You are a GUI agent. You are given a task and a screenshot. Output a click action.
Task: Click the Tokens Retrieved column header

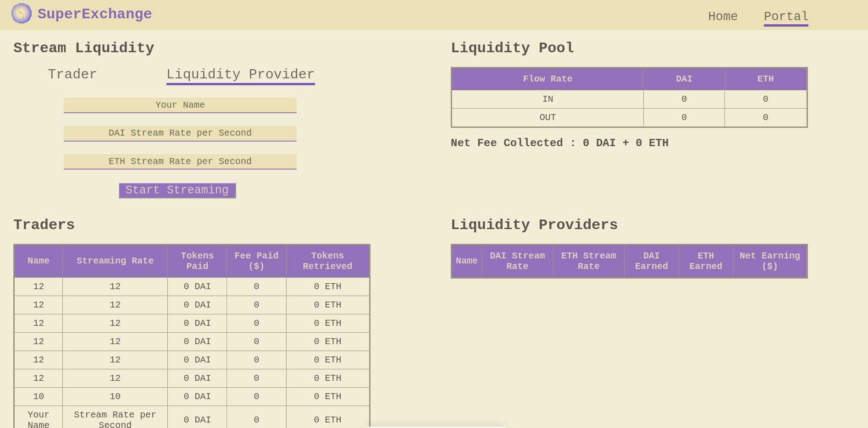327,261
